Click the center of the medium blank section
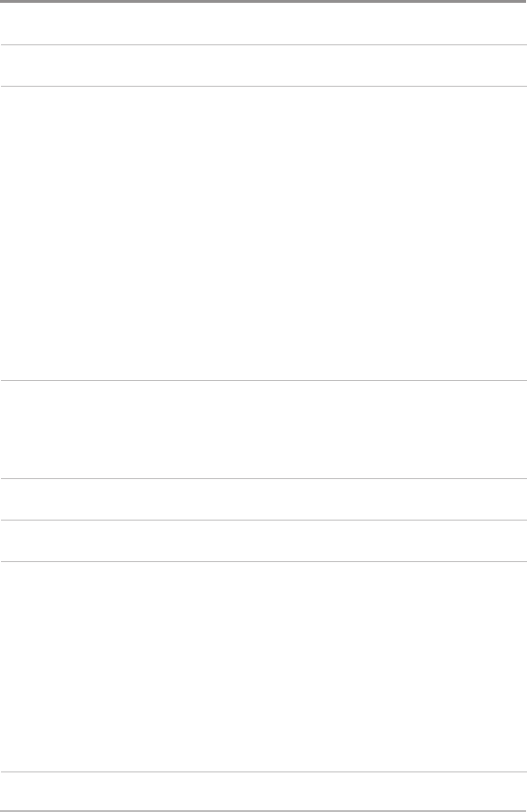Viewport: 527px width, 812px height. (264, 429)
